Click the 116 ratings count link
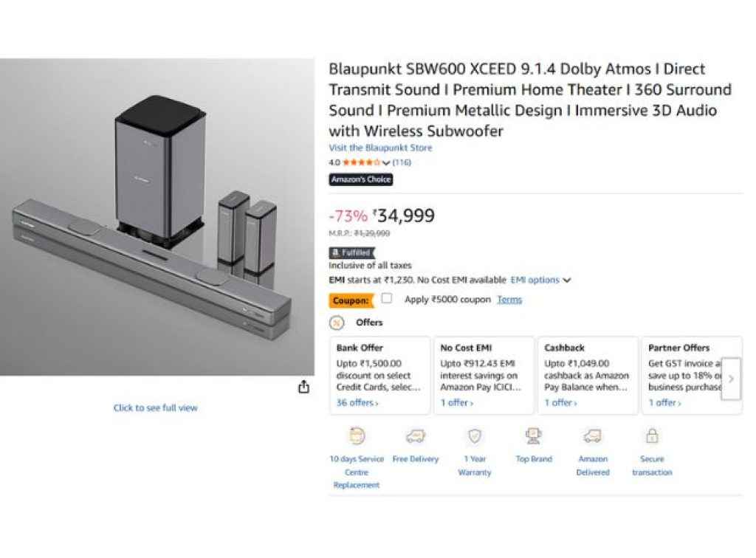Viewport: 756px width, 558px height. (402, 162)
